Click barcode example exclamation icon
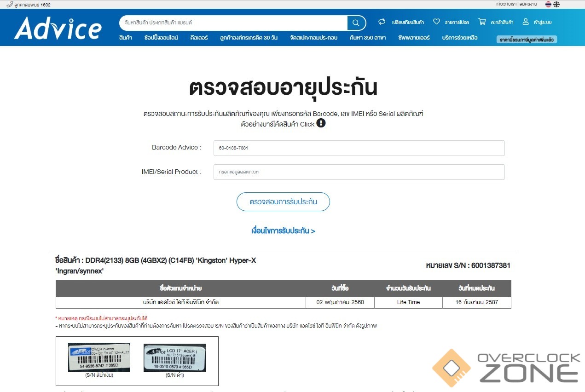 coord(321,123)
